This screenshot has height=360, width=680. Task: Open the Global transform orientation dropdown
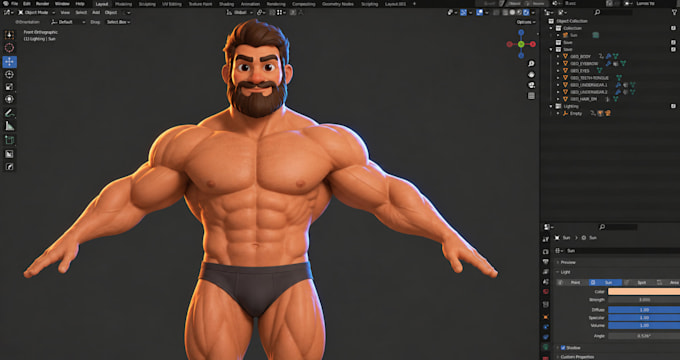(239, 13)
